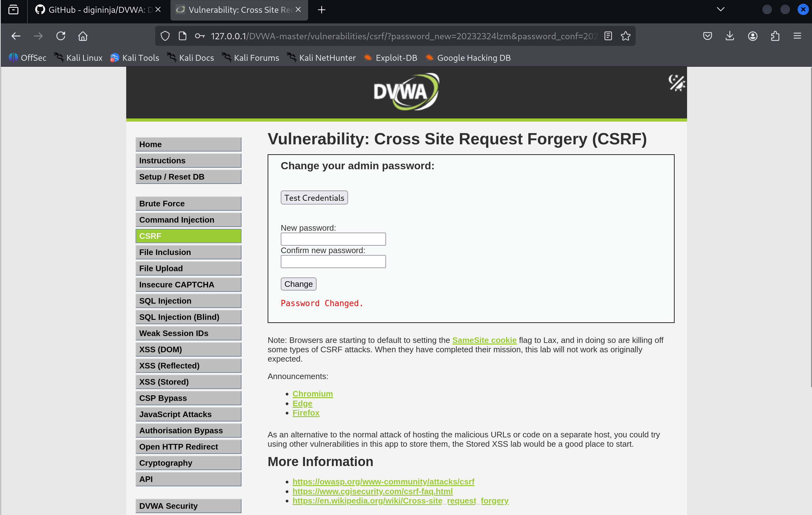Image resolution: width=812 pixels, height=515 pixels.
Task: Click into the New password field
Action: pyautogui.click(x=333, y=239)
